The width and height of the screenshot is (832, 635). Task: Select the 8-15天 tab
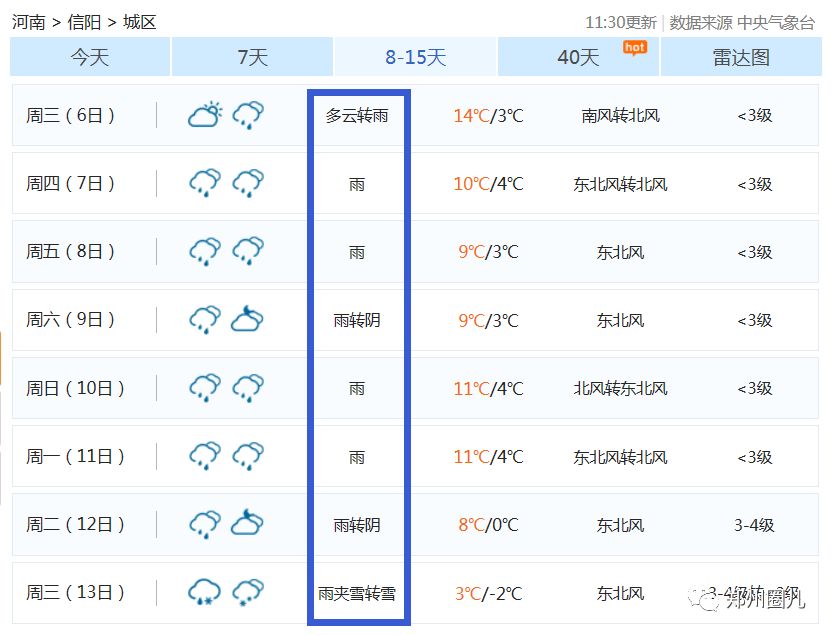coord(415,57)
